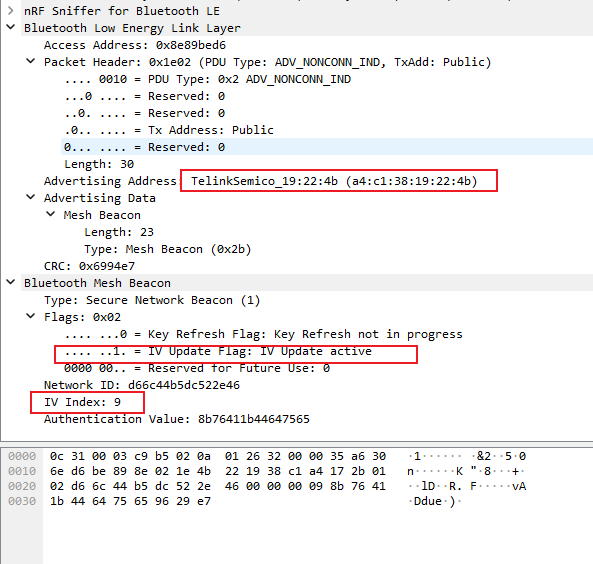Click hex dump offset 0030
This screenshot has width=593, height=564.
tap(22, 501)
